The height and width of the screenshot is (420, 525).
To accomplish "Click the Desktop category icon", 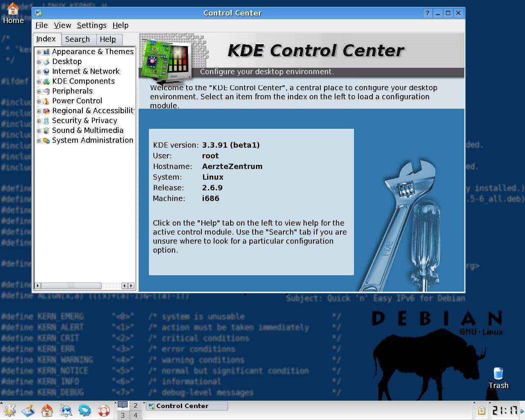I will (x=46, y=62).
